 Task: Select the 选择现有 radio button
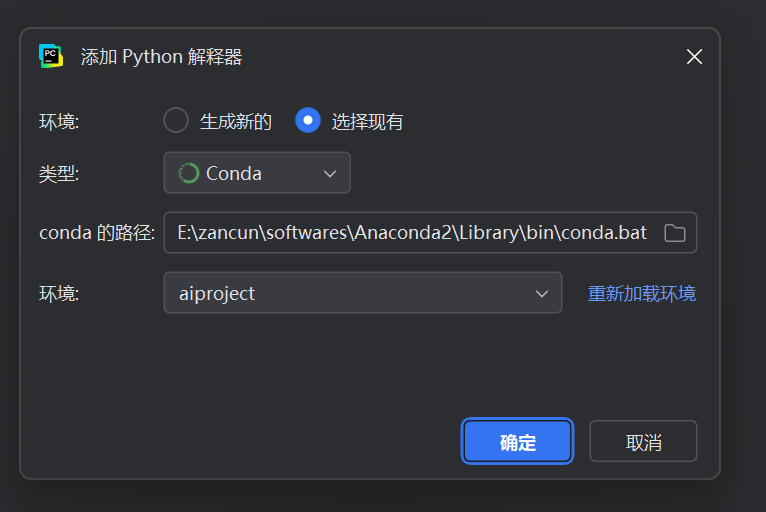click(x=308, y=121)
